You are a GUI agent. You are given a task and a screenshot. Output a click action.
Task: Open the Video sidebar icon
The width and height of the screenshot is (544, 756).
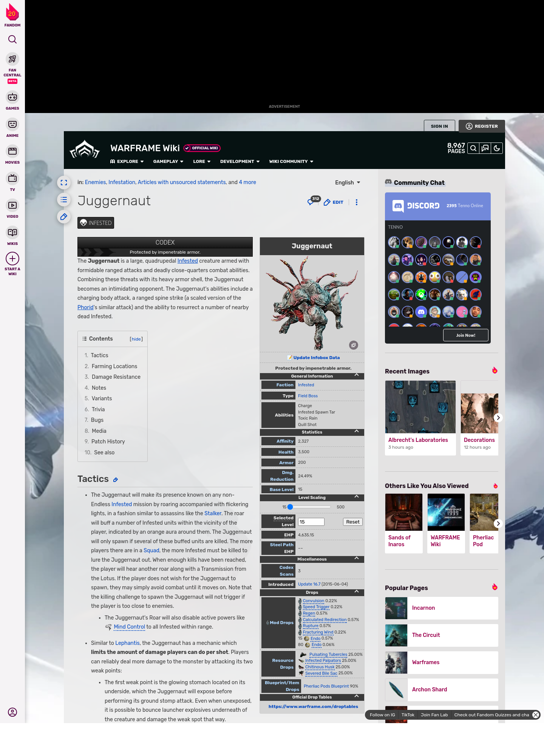(x=12, y=205)
